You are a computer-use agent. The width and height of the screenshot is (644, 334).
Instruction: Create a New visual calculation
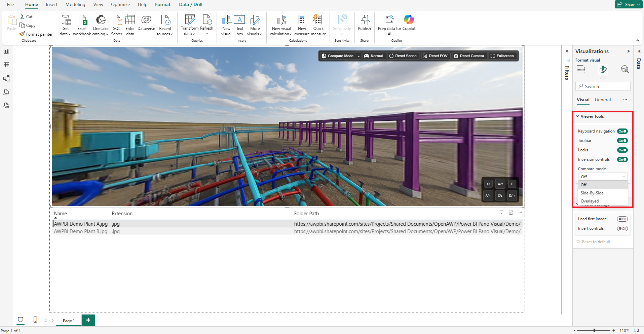pyautogui.click(x=281, y=25)
